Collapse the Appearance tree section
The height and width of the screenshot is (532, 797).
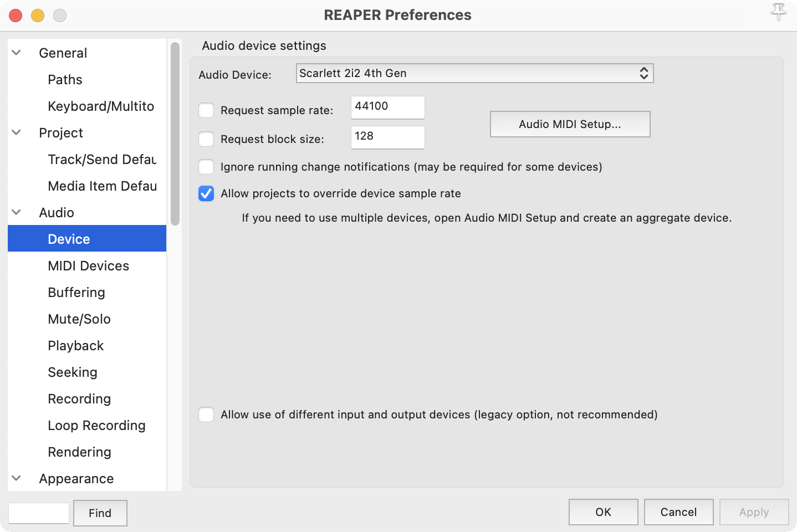pos(17,478)
